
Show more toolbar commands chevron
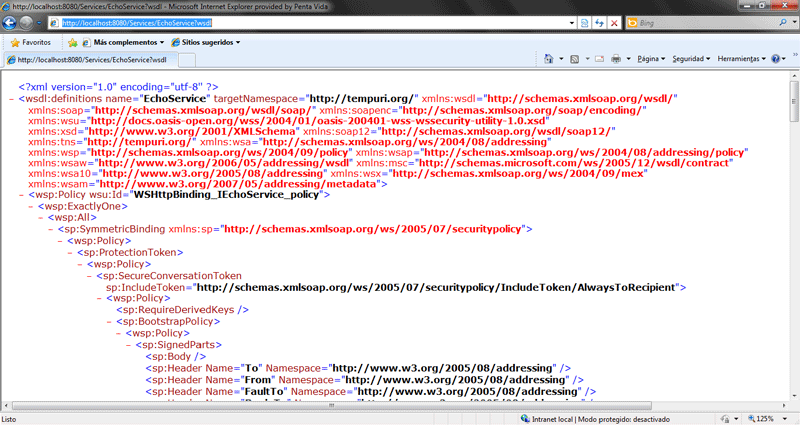[x=795, y=55]
